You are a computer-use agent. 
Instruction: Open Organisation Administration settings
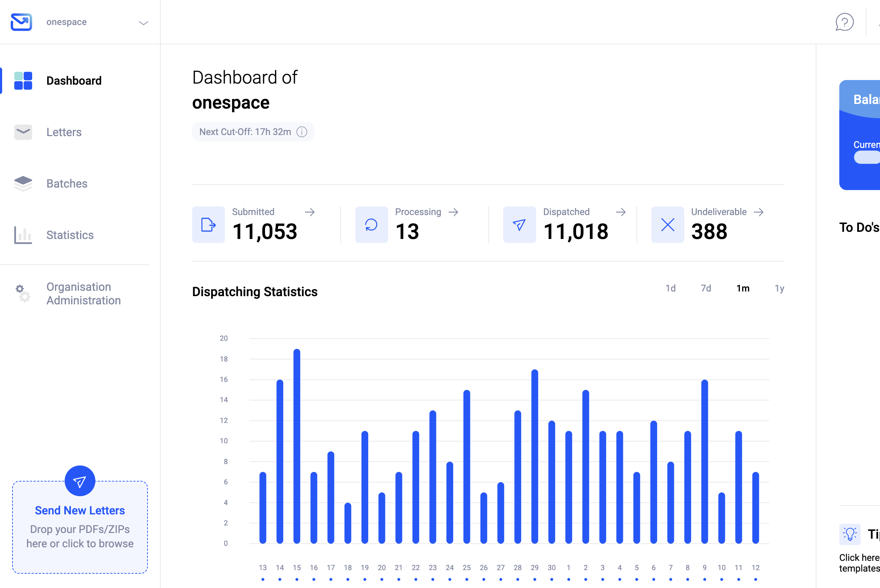83,294
